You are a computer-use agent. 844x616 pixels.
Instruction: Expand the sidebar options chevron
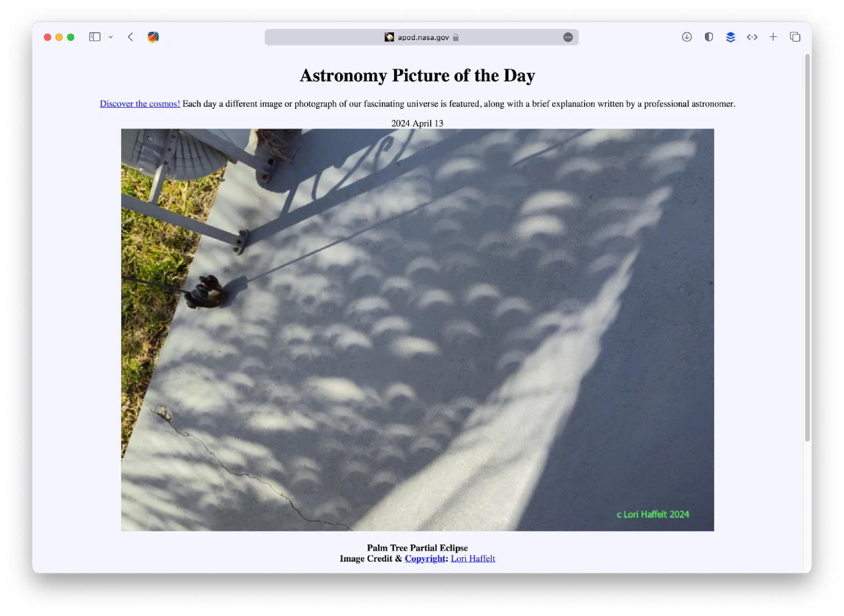(x=110, y=37)
